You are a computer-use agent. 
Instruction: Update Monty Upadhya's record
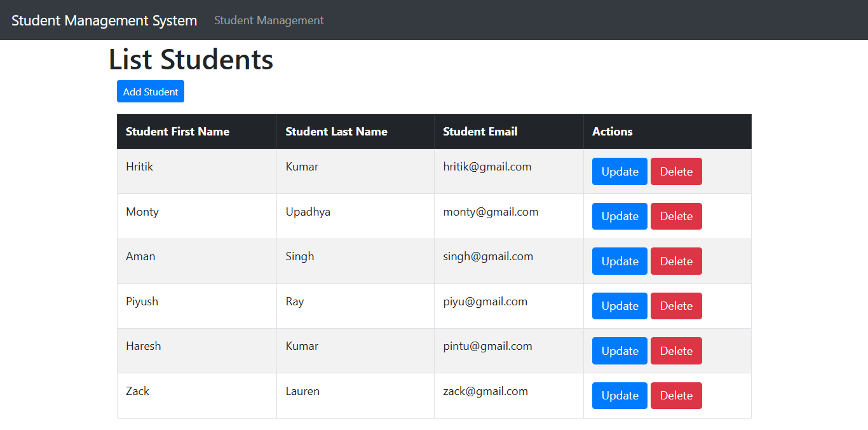[619, 216]
